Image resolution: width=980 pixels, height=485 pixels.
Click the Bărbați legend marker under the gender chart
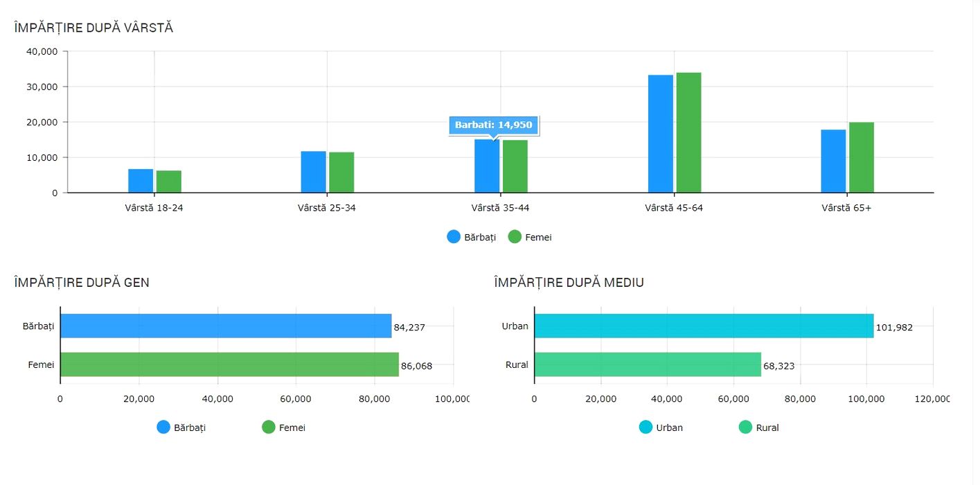pyautogui.click(x=163, y=427)
